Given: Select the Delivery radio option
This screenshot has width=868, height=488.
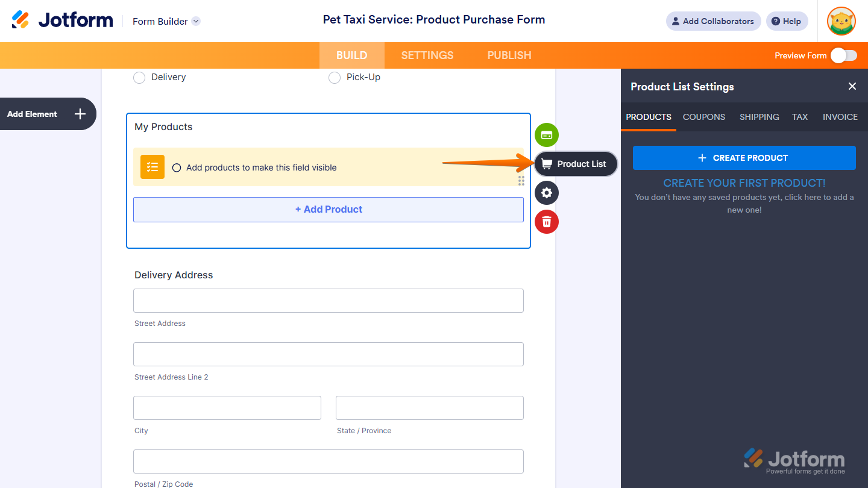Looking at the screenshot, I should click(139, 78).
